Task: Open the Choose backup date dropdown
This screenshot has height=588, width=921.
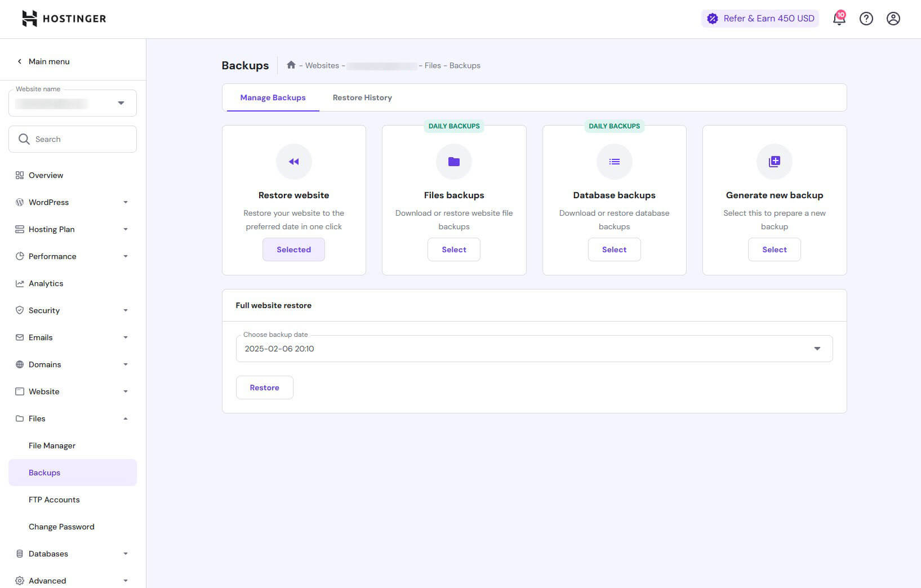Action: coord(534,349)
